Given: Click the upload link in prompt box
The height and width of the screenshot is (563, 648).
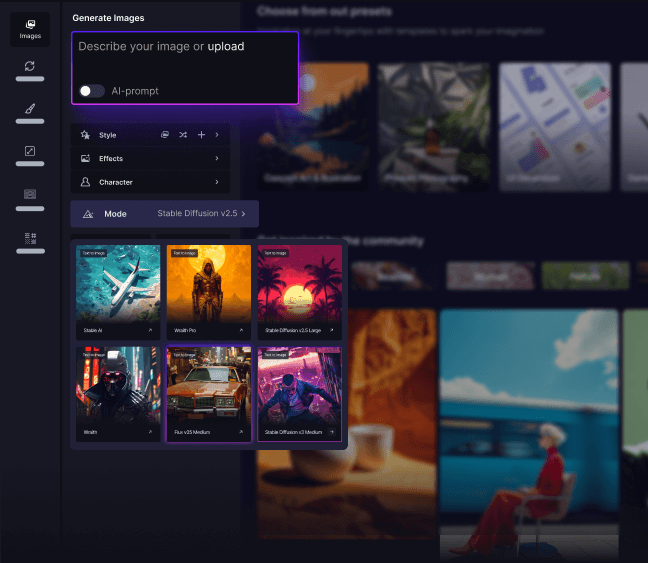Looking at the screenshot, I should tap(225, 46).
